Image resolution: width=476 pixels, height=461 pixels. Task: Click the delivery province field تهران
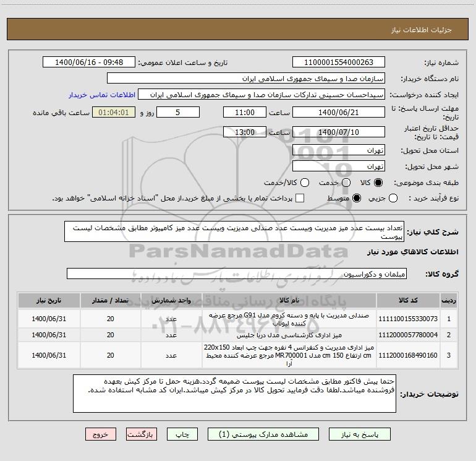coord(339,150)
